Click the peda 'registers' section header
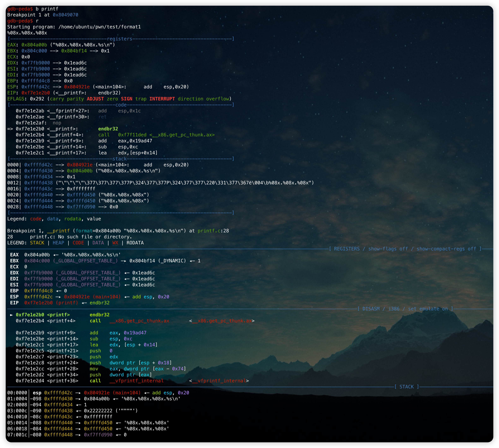Screen dimensions: 499x448 (119, 39)
